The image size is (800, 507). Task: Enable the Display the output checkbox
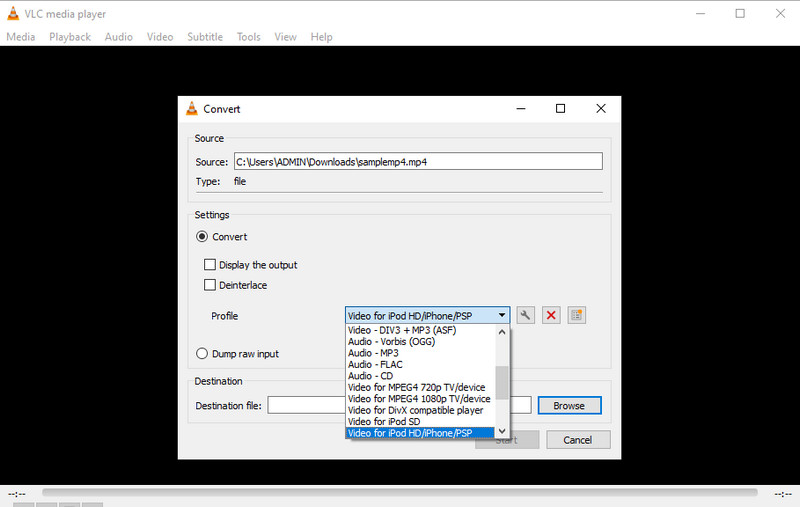(210, 265)
